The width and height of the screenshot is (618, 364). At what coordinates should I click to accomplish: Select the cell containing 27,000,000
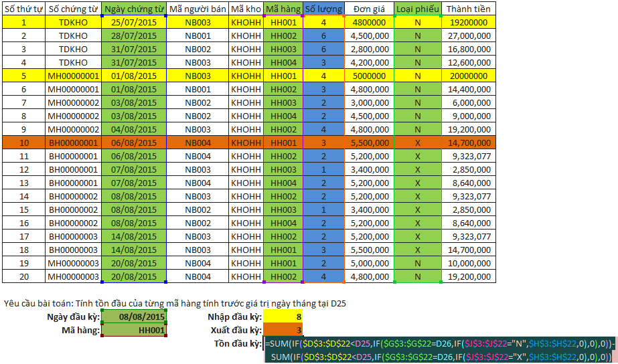[x=468, y=35]
